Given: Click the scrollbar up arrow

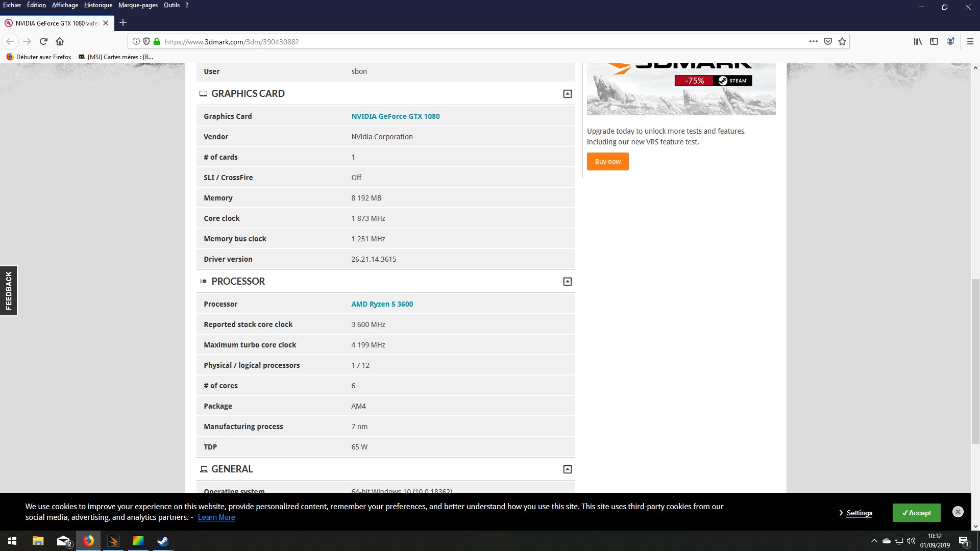Looking at the screenshot, I should 975,68.
